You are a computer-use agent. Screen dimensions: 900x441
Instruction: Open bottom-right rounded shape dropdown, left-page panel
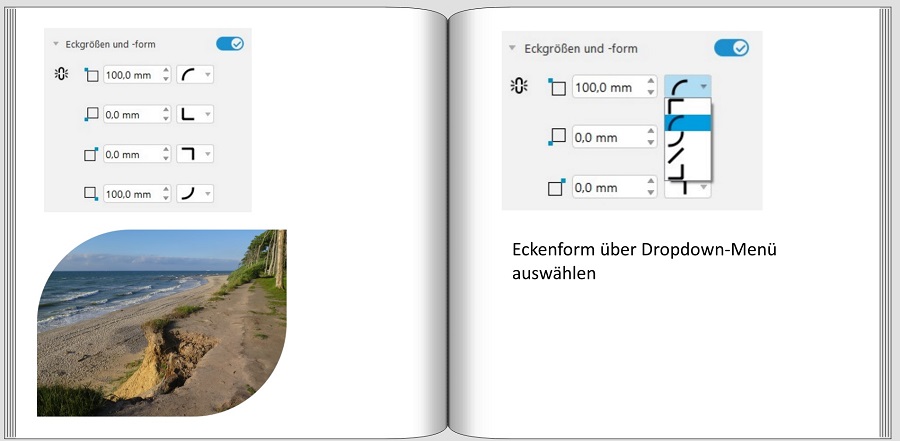pos(195,194)
